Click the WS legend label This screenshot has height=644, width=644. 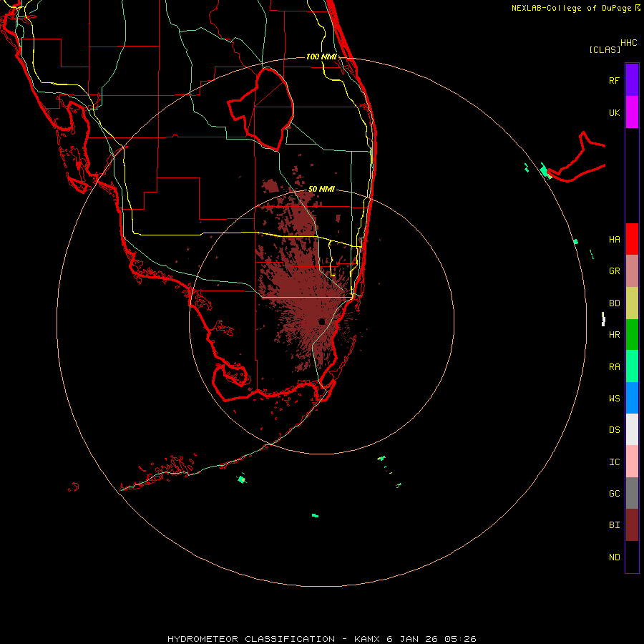tap(614, 398)
